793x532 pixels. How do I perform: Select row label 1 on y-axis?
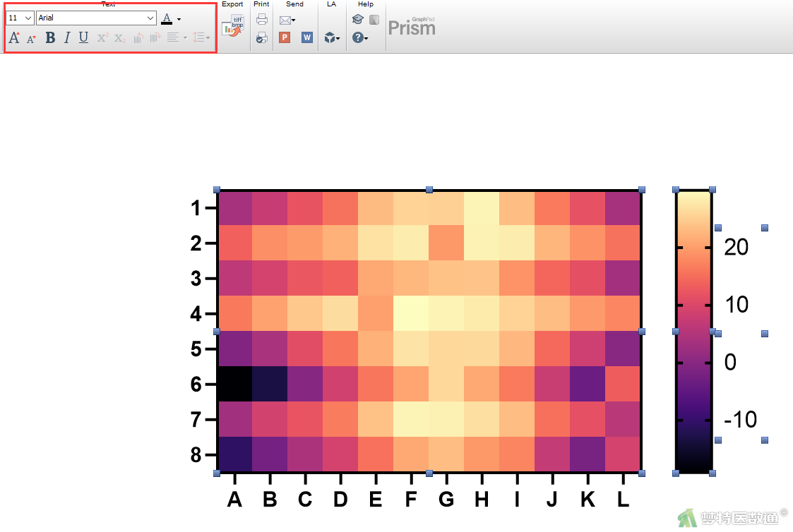pos(196,207)
